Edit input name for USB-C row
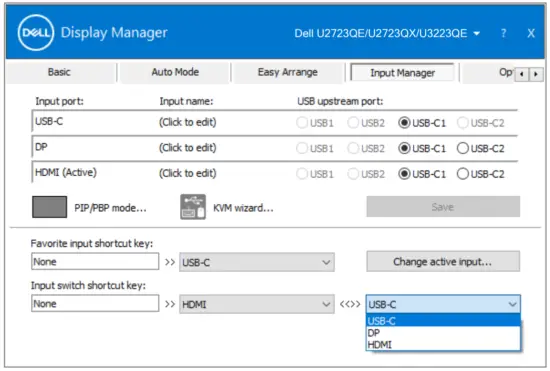 tap(188, 122)
